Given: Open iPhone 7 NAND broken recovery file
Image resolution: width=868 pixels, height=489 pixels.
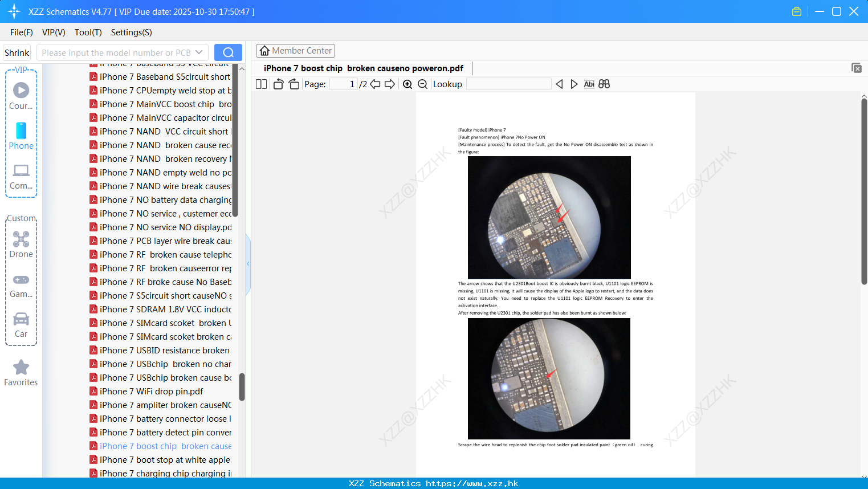Looking at the screenshot, I should [x=160, y=159].
